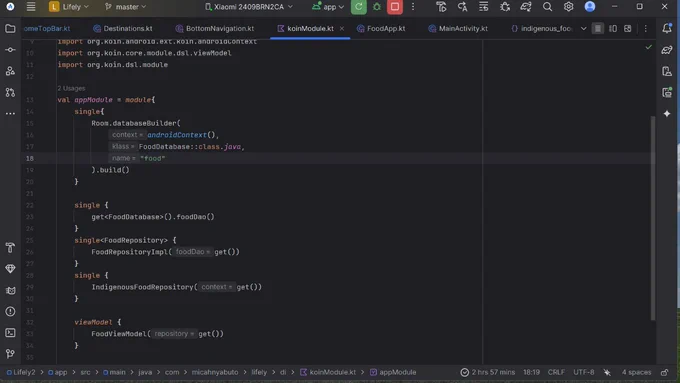Open the Build hammer tool window
The image size is (680, 383).
pos(10,248)
